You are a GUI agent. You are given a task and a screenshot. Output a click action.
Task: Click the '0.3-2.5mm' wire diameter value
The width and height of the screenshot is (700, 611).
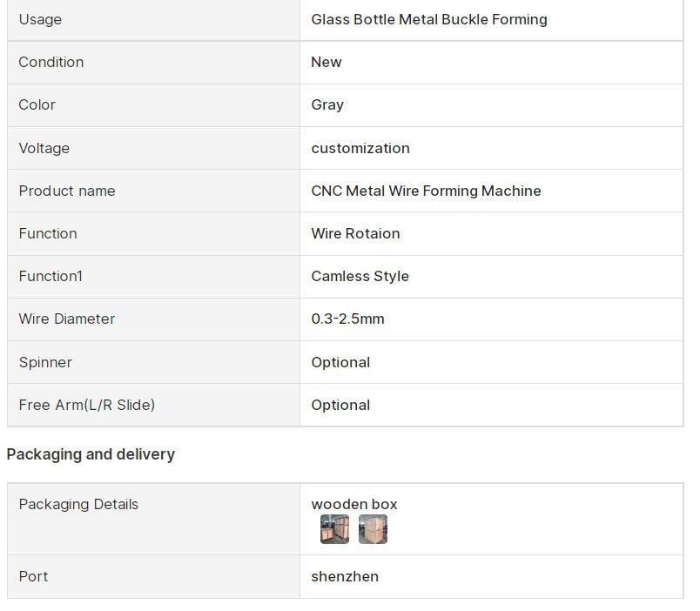347,319
